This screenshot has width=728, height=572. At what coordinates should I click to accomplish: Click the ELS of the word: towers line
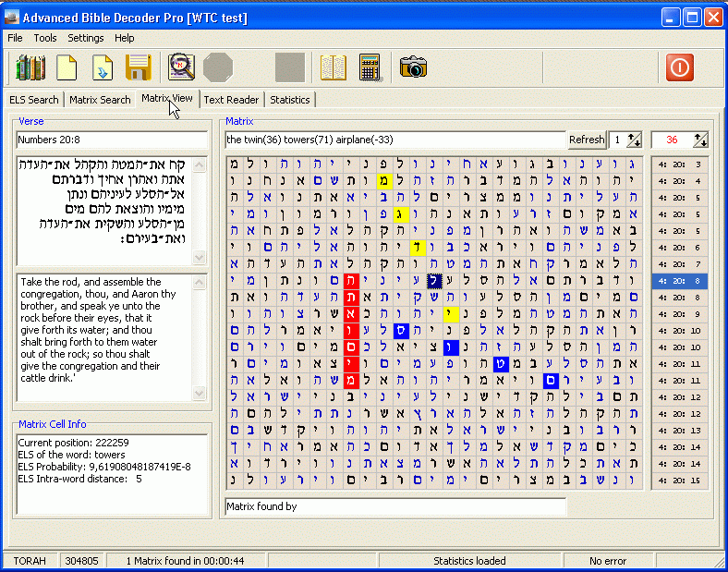[x=71, y=455]
